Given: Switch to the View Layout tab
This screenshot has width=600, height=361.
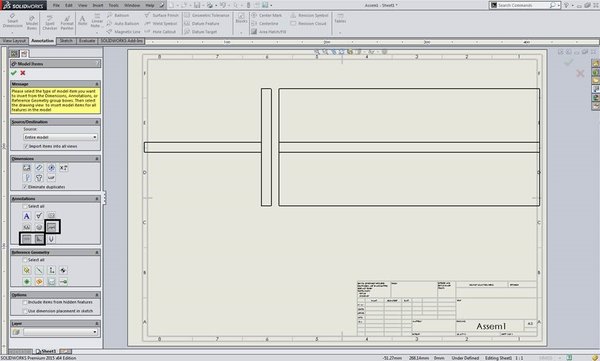Looking at the screenshot, I should (x=14, y=41).
